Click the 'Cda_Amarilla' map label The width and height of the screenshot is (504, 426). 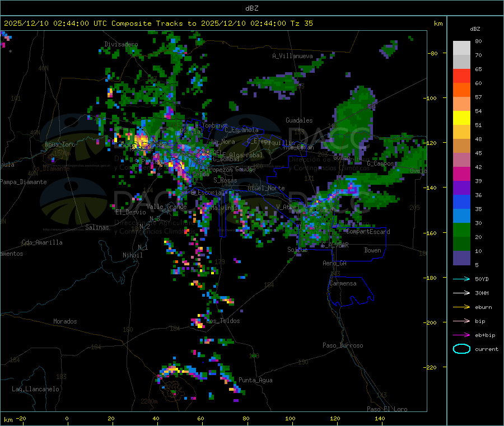pyautogui.click(x=42, y=242)
